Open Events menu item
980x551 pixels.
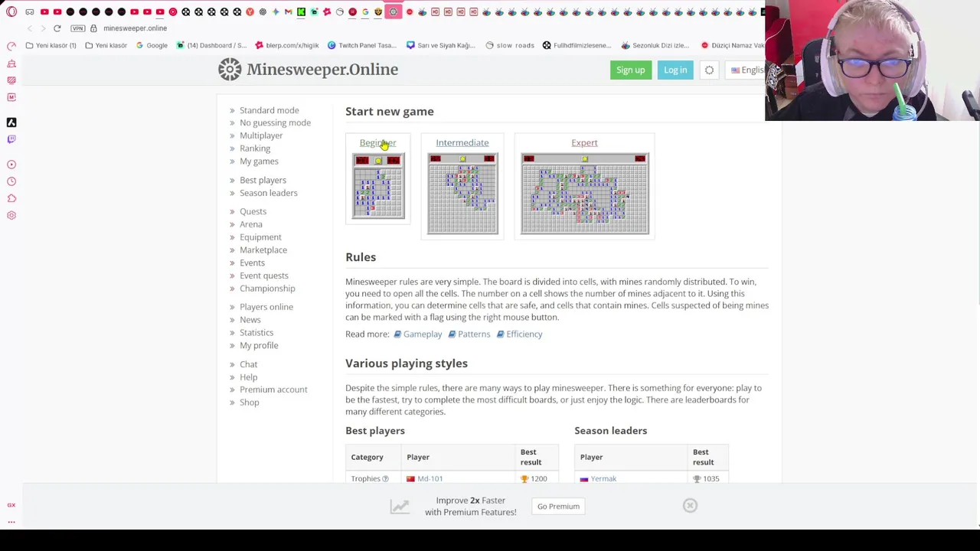point(252,262)
